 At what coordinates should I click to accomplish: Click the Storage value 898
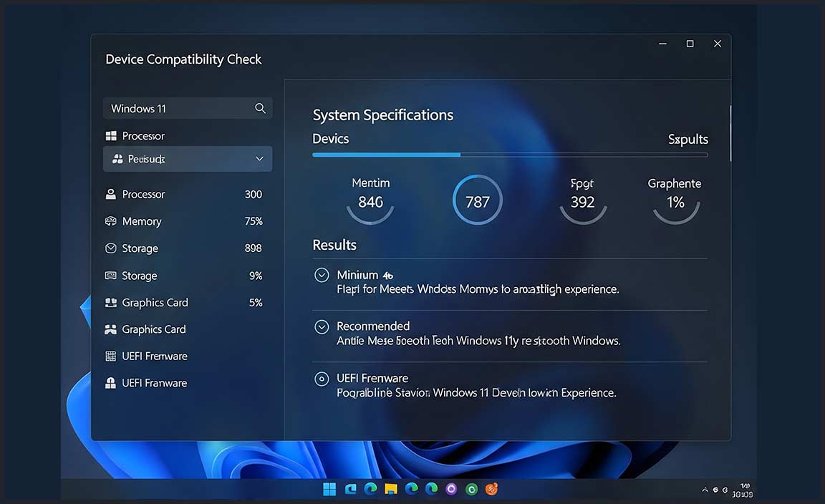(253, 248)
